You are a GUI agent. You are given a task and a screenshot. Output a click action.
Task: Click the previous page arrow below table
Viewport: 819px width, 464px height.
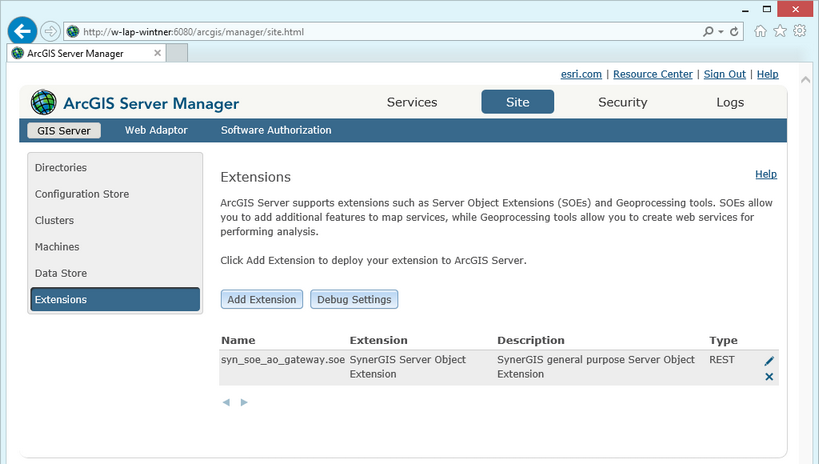(226, 402)
